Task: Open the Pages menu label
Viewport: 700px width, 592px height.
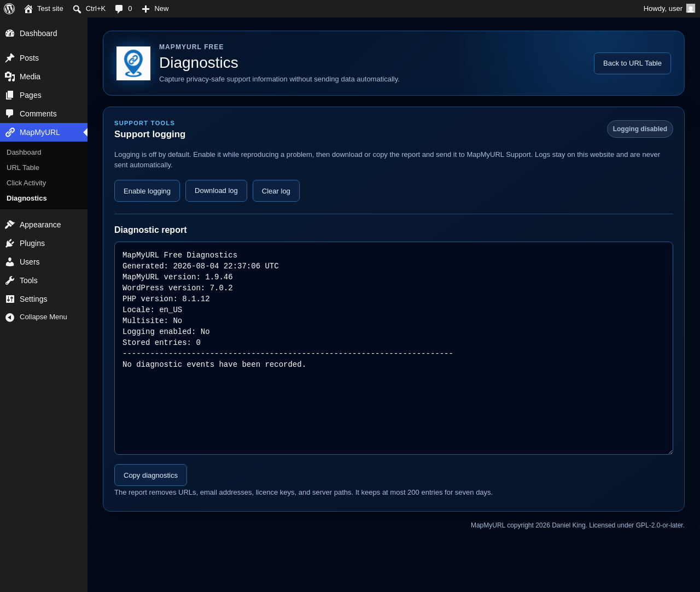Action: click(31, 95)
